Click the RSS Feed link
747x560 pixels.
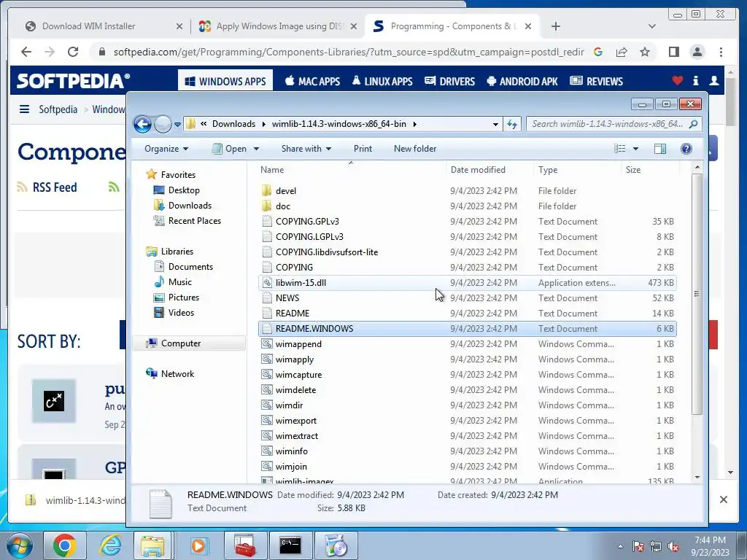pos(54,187)
